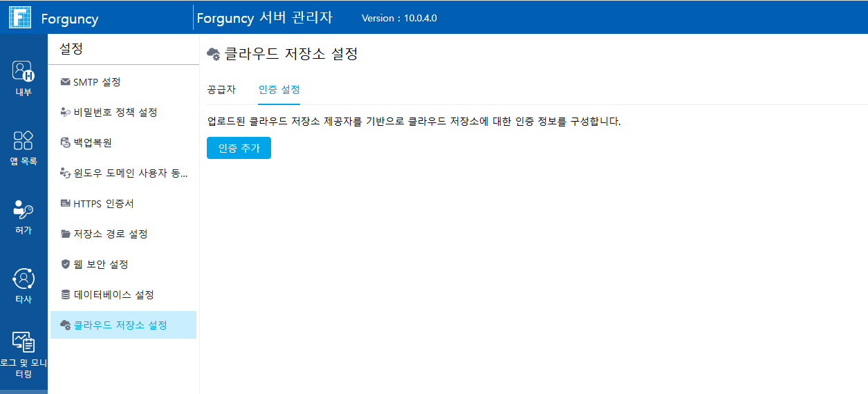Open the 내부 section in sidebar
Viewport: 868px width, 394px height.
click(x=24, y=78)
